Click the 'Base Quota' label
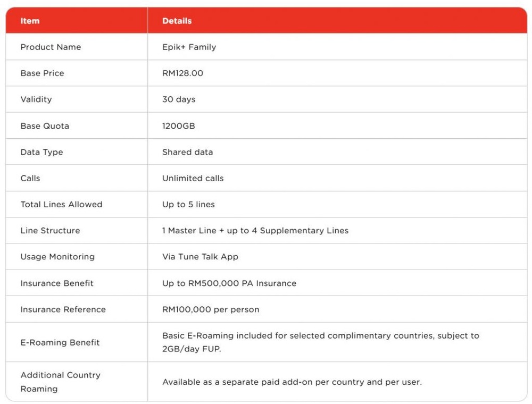The image size is (532, 404). click(45, 126)
